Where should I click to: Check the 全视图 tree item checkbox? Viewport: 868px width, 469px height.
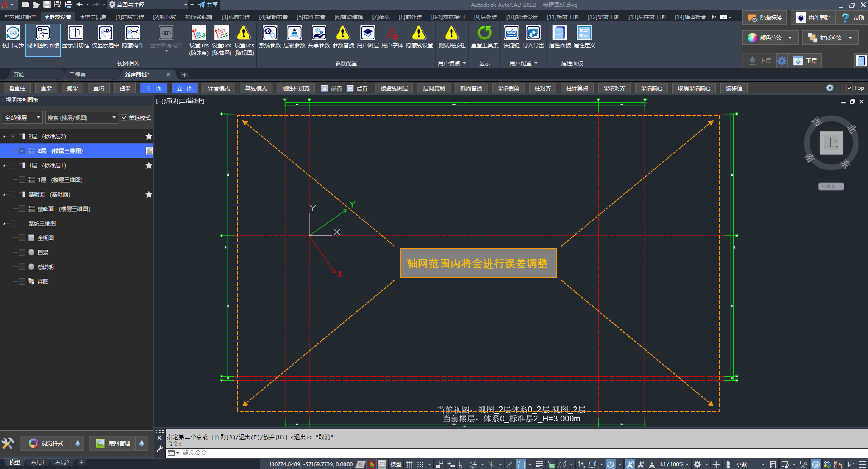click(22, 238)
